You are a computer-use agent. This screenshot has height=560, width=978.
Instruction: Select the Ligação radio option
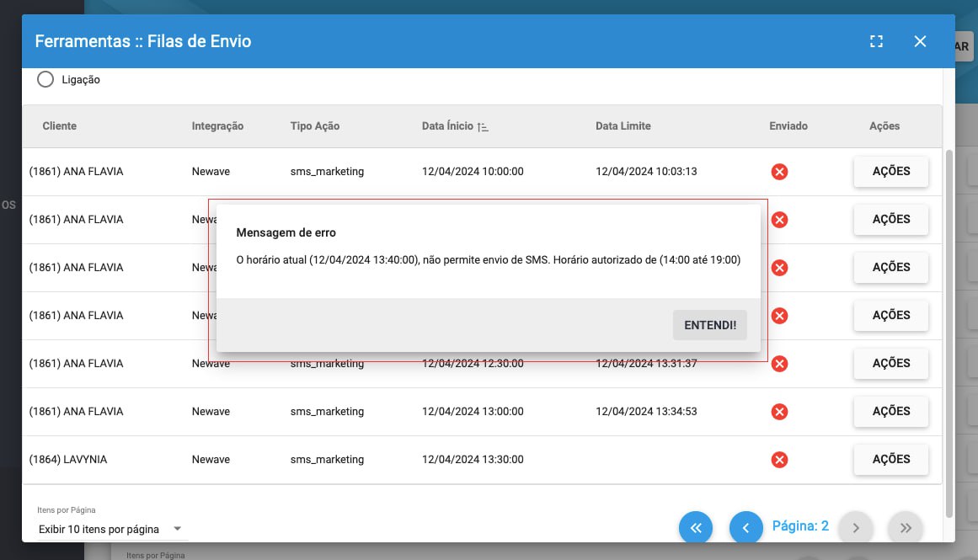click(x=45, y=79)
